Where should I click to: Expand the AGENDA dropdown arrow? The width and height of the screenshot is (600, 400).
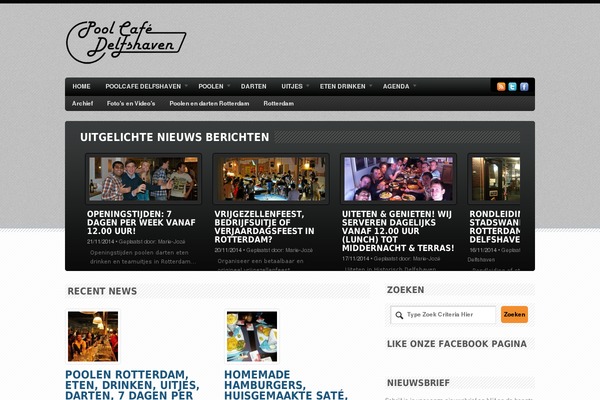click(414, 86)
